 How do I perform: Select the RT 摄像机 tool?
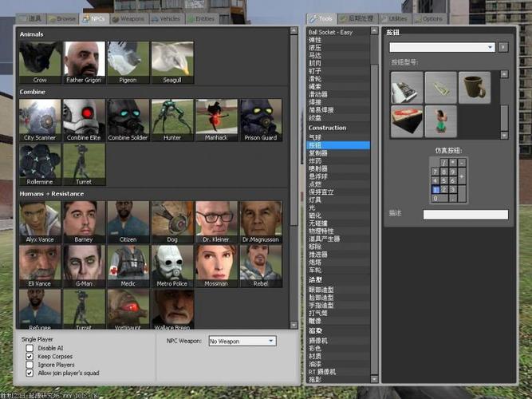click(x=338, y=372)
